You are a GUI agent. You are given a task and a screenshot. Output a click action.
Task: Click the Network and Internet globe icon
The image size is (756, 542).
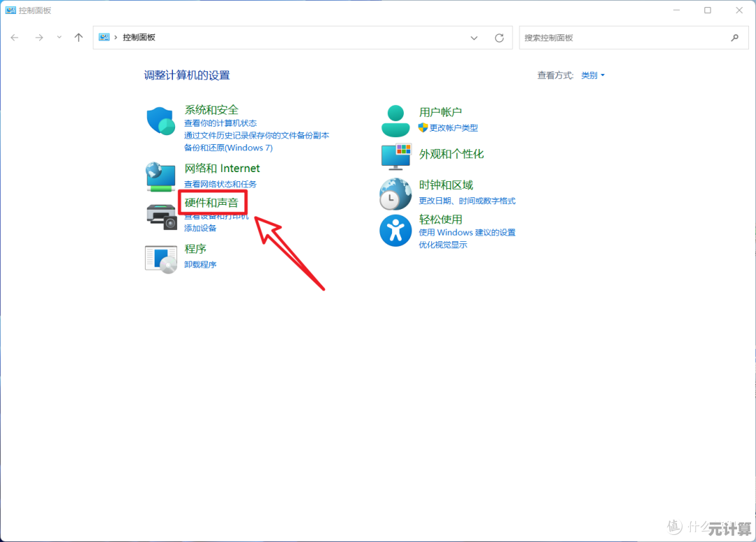tap(161, 176)
